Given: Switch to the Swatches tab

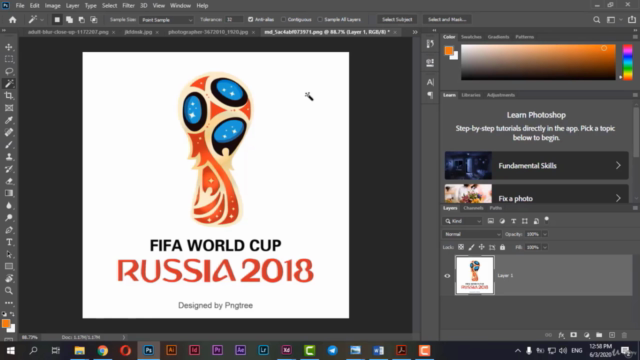Looking at the screenshot, I should [x=471, y=37].
